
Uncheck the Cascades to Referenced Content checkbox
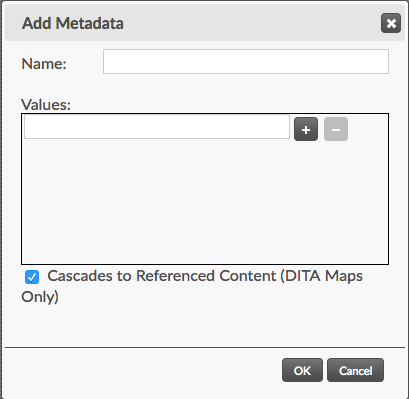[x=32, y=277]
